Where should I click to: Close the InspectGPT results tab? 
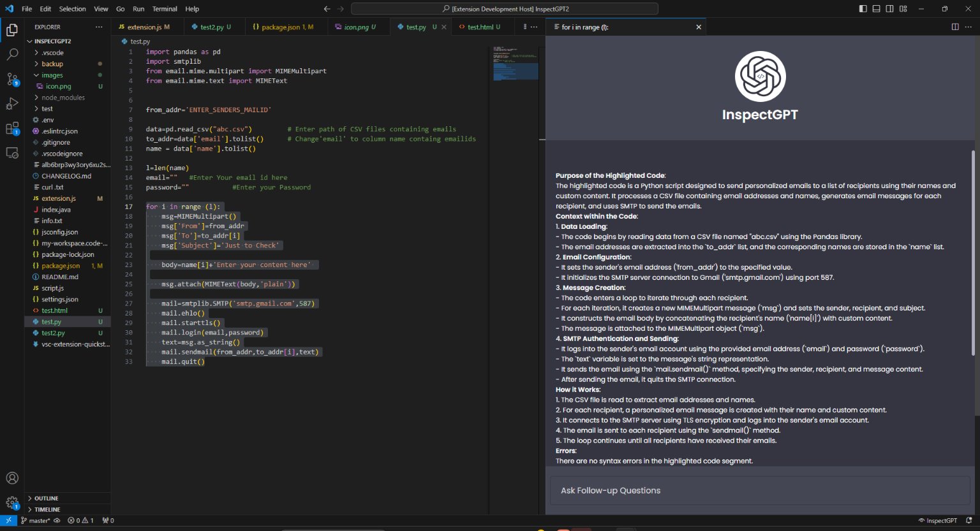tap(699, 27)
